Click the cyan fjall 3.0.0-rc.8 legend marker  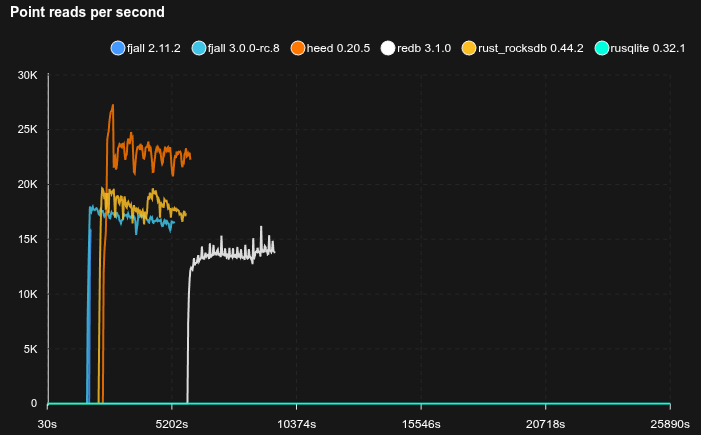[x=200, y=48]
